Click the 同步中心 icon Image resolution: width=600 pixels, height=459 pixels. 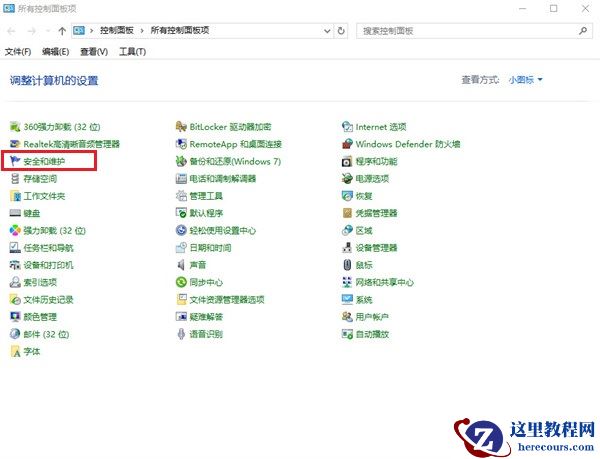coord(181,282)
